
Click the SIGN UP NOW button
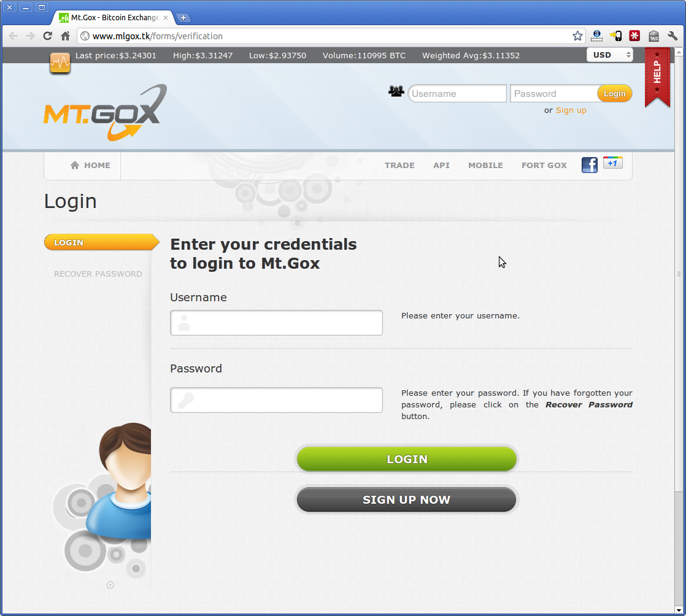coord(406,499)
